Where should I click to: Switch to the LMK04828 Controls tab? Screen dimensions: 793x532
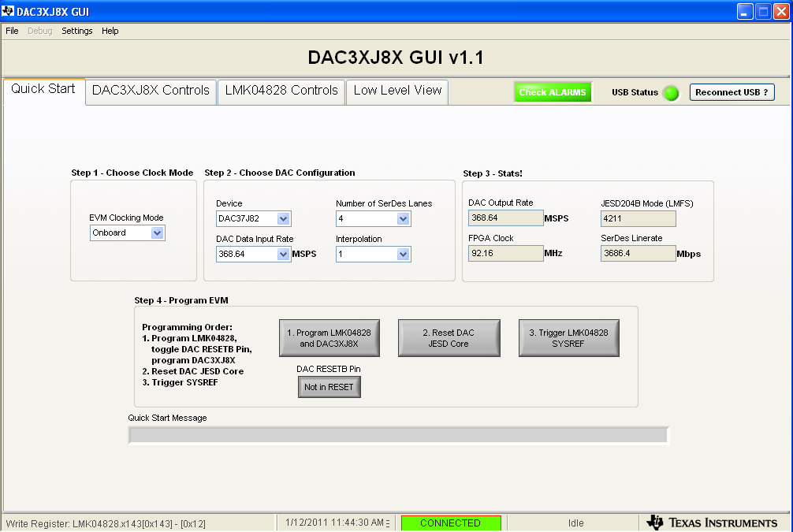pos(281,91)
